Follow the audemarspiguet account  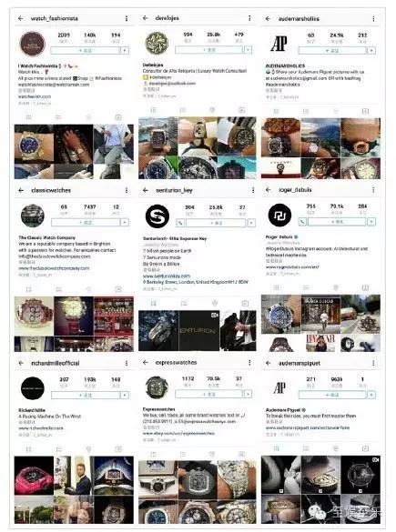(332, 395)
